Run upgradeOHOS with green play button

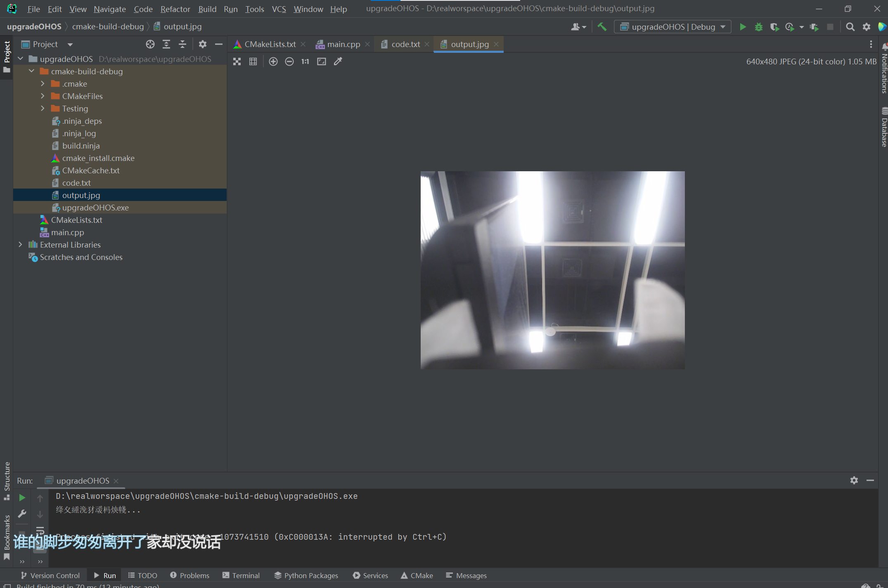coord(743,27)
